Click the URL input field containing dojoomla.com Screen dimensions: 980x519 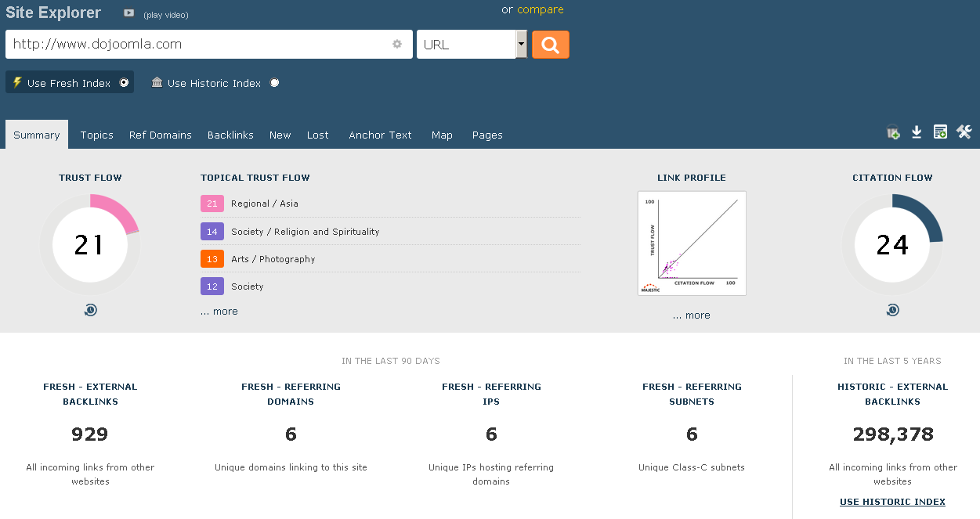(209, 45)
